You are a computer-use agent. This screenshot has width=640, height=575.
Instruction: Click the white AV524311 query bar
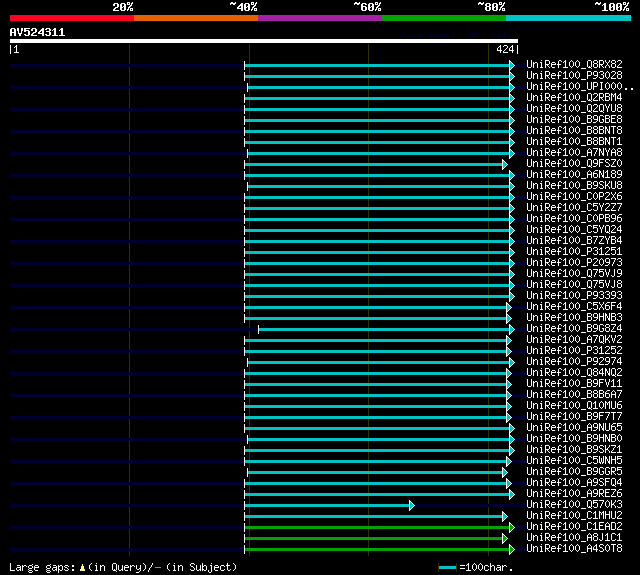264,41
